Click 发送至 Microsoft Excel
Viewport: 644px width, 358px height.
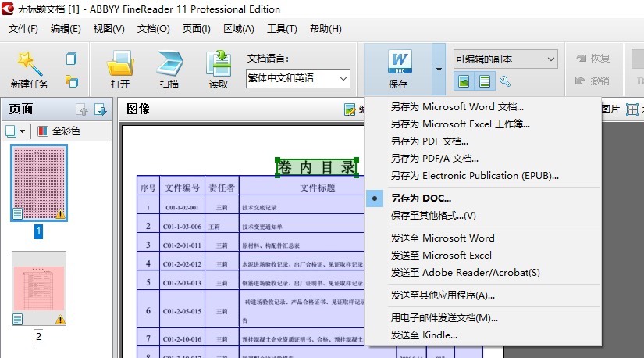pyautogui.click(x=441, y=256)
